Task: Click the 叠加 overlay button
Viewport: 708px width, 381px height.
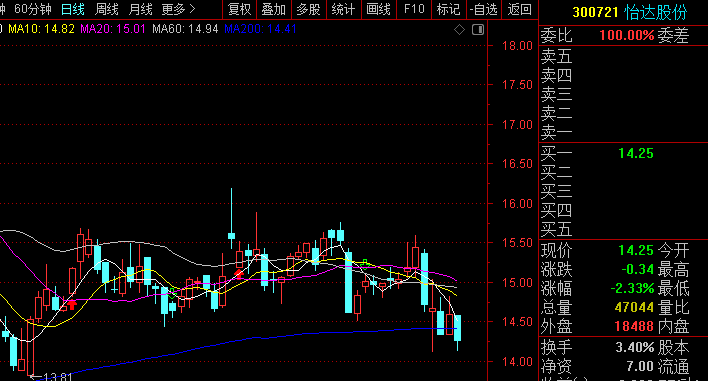Action: 274,9
